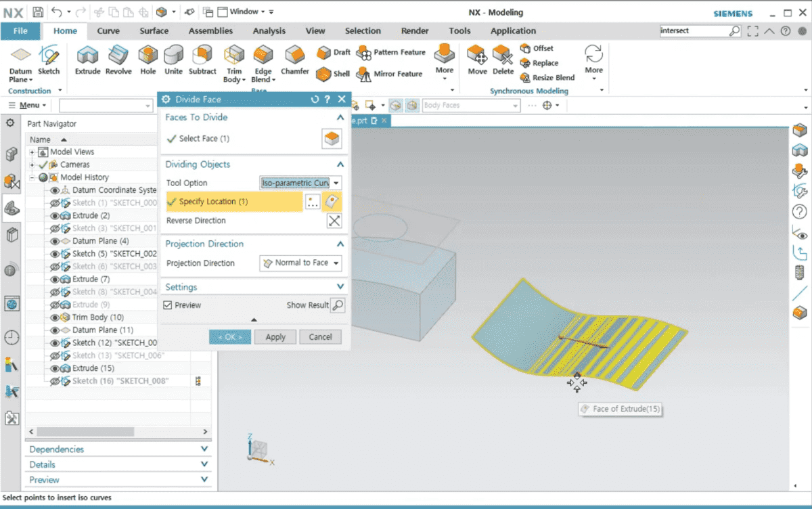Select the Offset region tool
Viewport: 812px width, 509px height.
click(x=537, y=48)
